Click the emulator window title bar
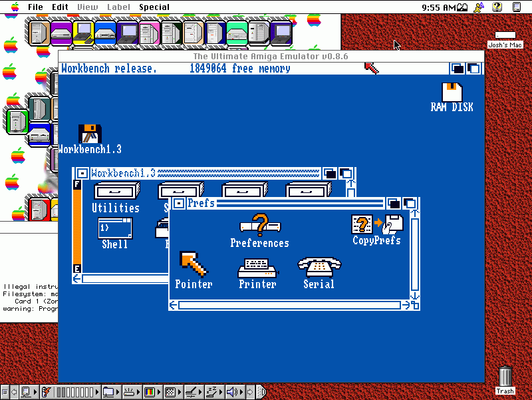 271,57
